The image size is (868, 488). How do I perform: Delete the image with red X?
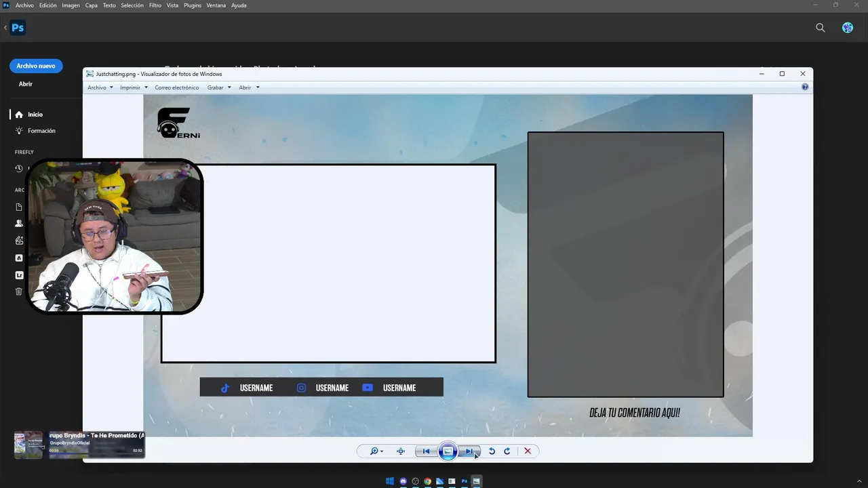[528, 451]
